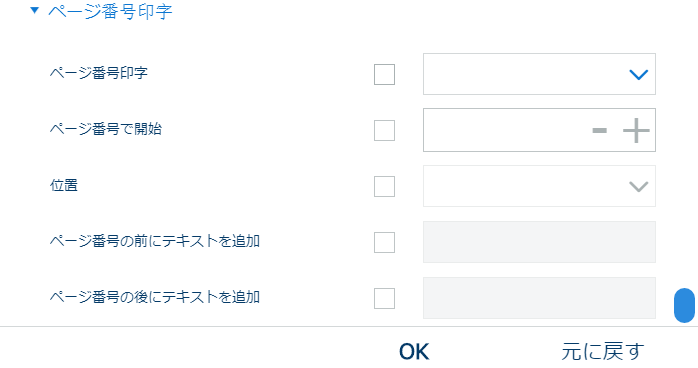
Task: Enable ページ番号の後にテキストを追加 checkbox
Action: click(x=384, y=299)
